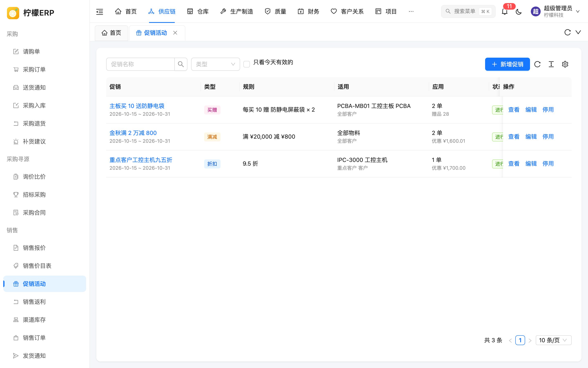Screen dimensions: 588x368
Task: Click the 新增促销 button
Action: 507,64
